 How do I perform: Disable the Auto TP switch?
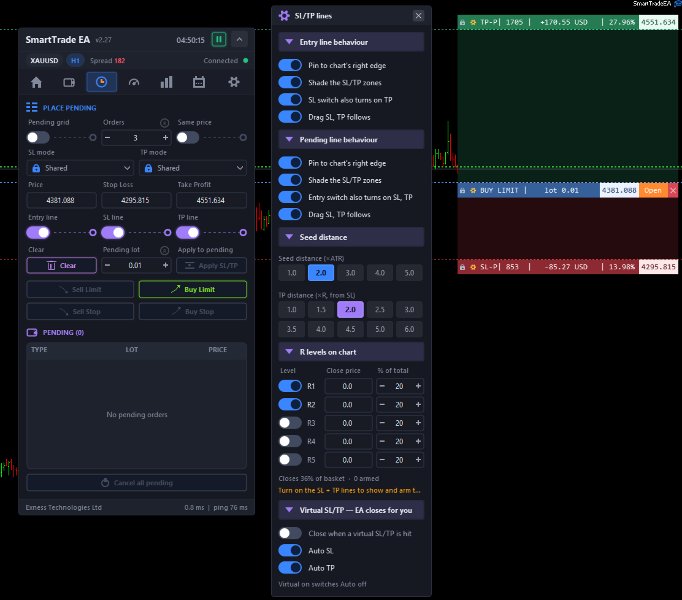point(290,568)
